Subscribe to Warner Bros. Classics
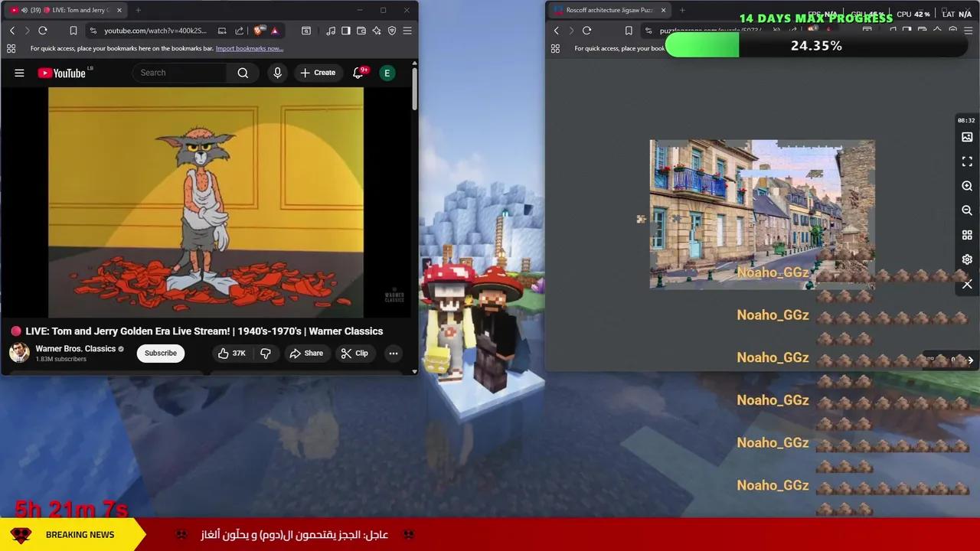 pyautogui.click(x=161, y=353)
